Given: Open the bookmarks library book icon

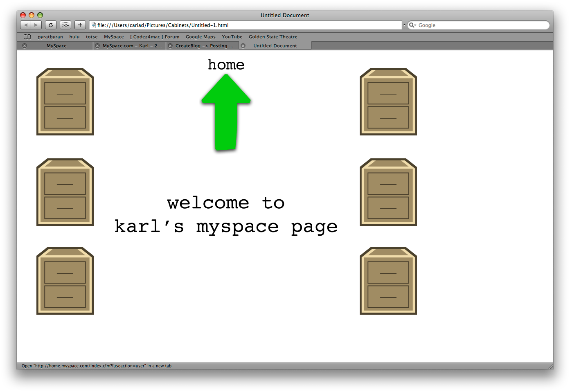Looking at the screenshot, I should [27, 37].
